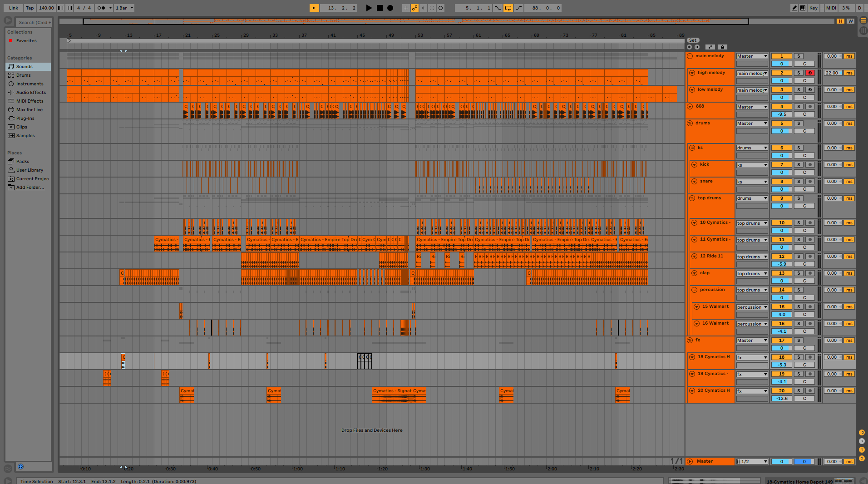Disarm the high melody track
868x484 pixels.
point(809,73)
